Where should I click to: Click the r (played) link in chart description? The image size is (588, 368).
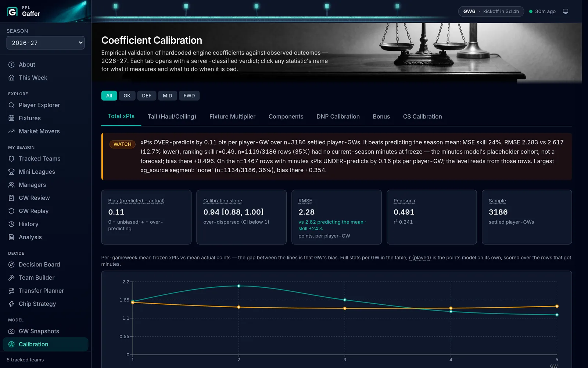[x=420, y=258]
